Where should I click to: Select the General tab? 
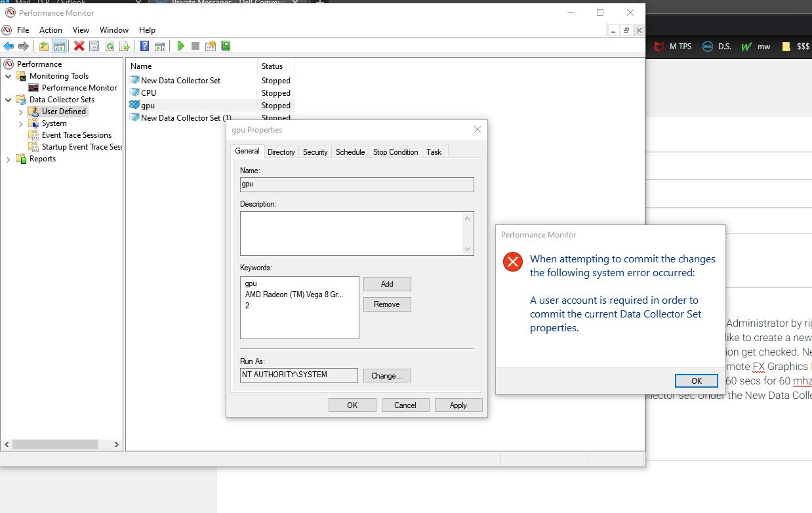coord(247,151)
